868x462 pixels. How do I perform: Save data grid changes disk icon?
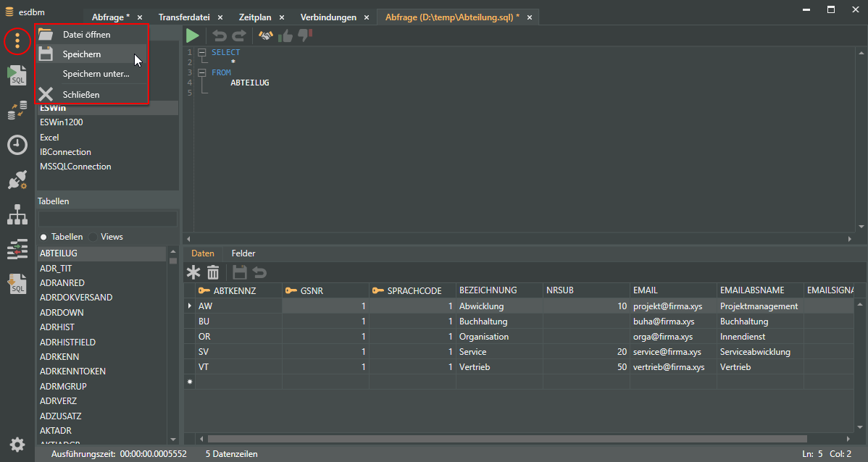240,272
